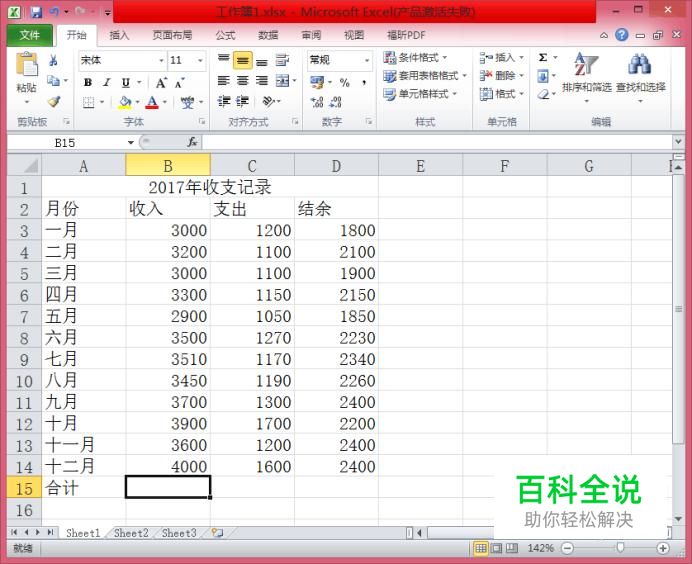Click 删除 cells button
The image size is (692, 564).
pyautogui.click(x=502, y=76)
